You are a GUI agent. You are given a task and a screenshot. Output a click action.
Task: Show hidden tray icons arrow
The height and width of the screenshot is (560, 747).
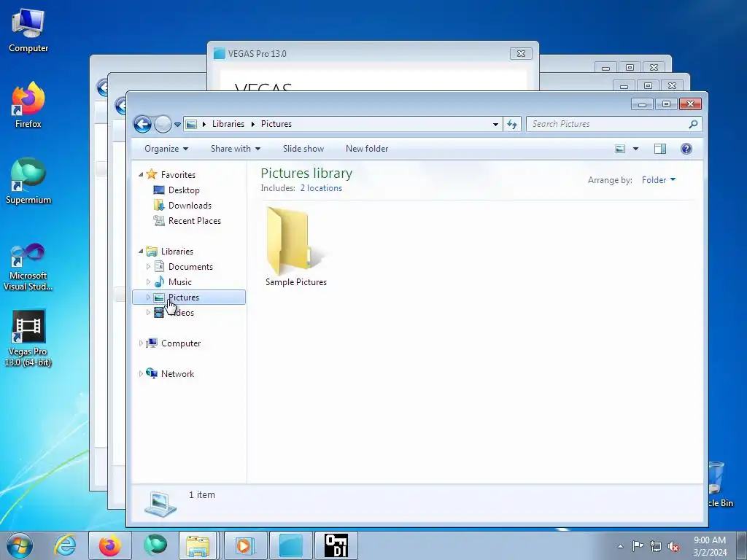click(620, 547)
